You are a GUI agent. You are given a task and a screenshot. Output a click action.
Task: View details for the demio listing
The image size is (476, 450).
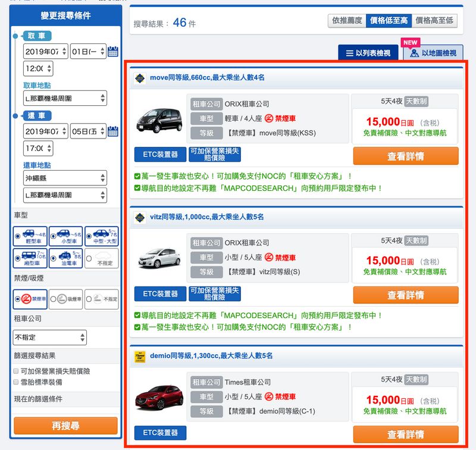(x=406, y=434)
